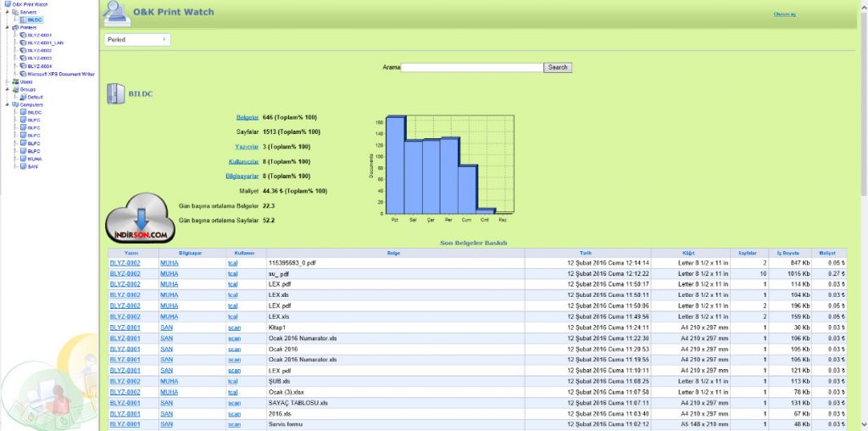The height and width of the screenshot is (431, 868).
Task: Open the Period dropdown
Action: pyautogui.click(x=137, y=40)
